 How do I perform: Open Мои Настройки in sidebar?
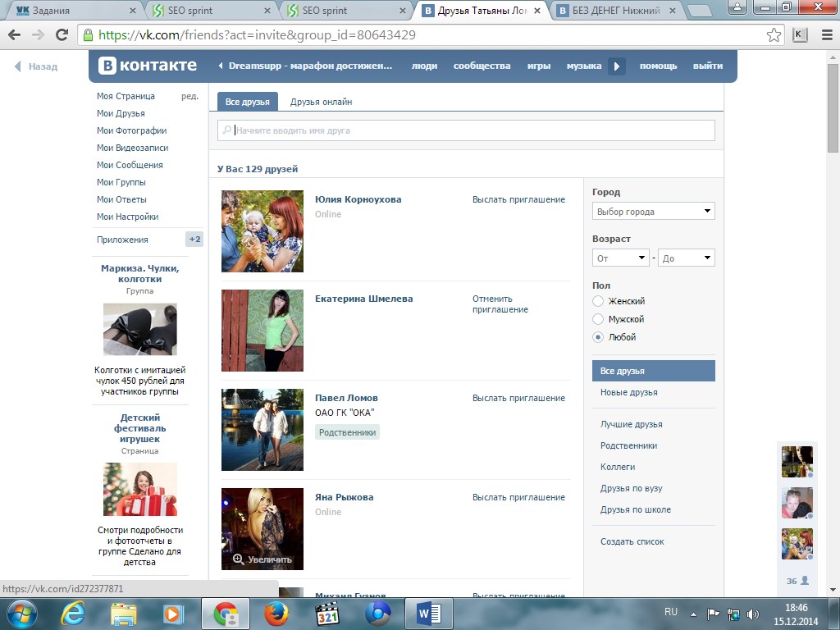point(127,217)
